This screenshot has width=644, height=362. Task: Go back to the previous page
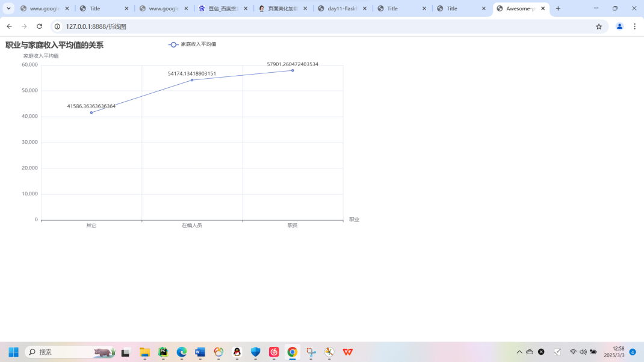pyautogui.click(x=9, y=26)
